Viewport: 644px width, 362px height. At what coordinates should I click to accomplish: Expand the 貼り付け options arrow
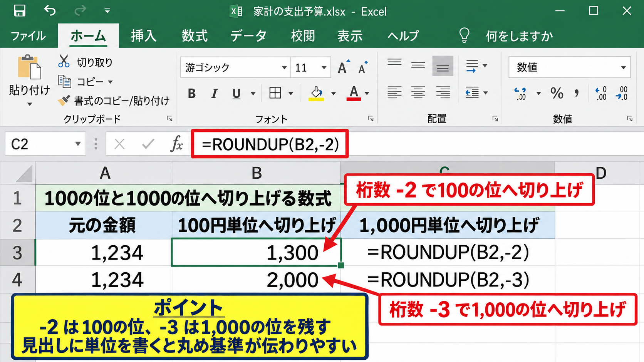click(x=30, y=104)
